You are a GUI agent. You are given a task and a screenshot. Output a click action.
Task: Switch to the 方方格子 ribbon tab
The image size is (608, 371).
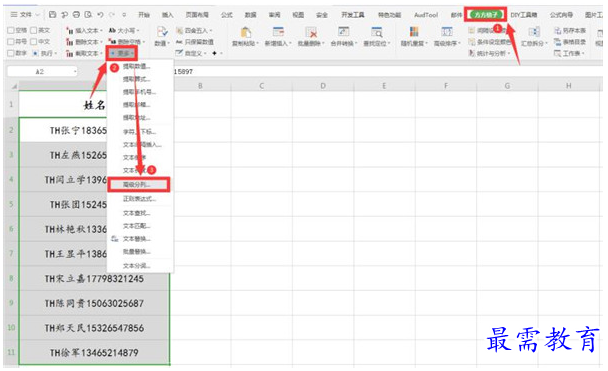pos(486,15)
